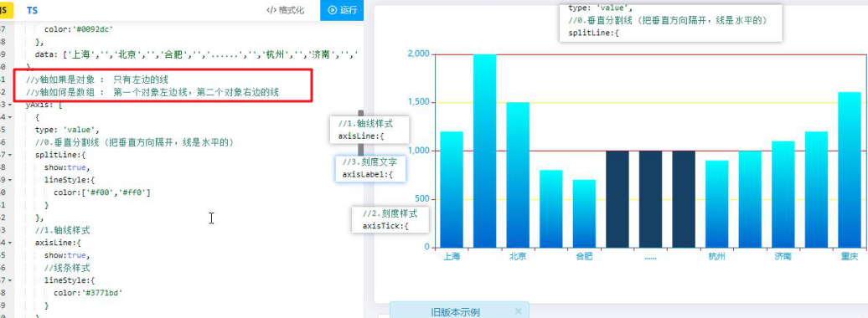This screenshot has width=868, height=318.
Task: Click the 济南 x-axis label
Action: [x=783, y=257]
